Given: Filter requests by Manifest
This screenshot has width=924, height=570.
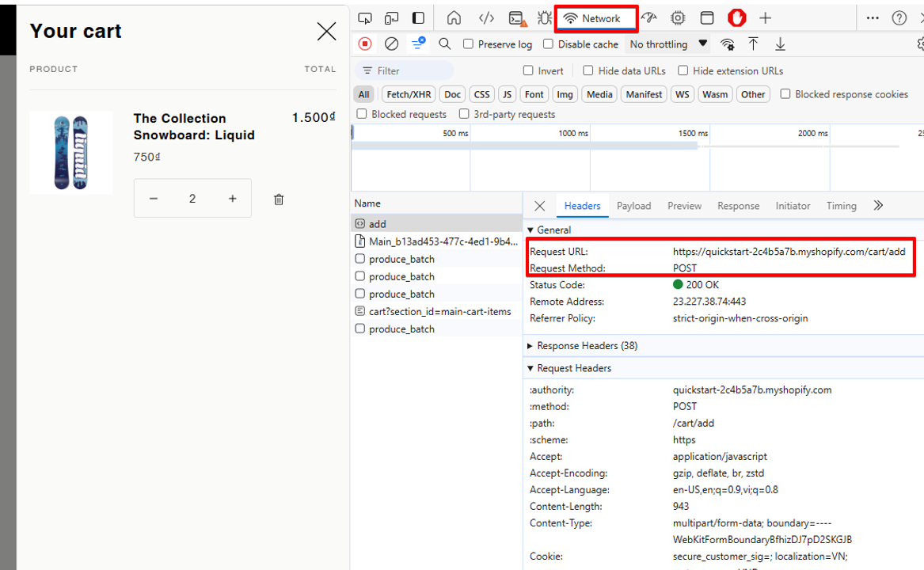Looking at the screenshot, I should click(x=644, y=94).
